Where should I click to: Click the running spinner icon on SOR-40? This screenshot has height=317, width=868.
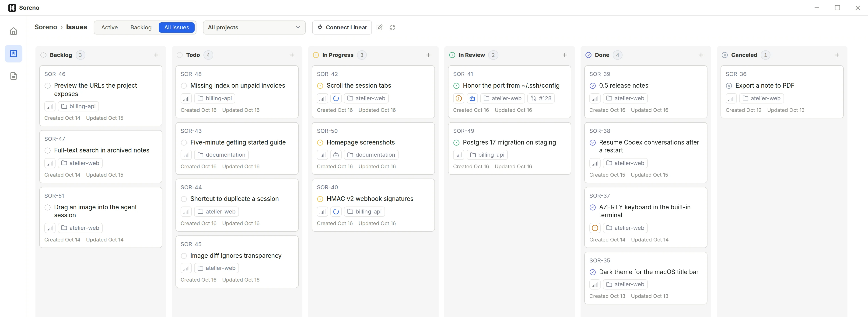[336, 212]
